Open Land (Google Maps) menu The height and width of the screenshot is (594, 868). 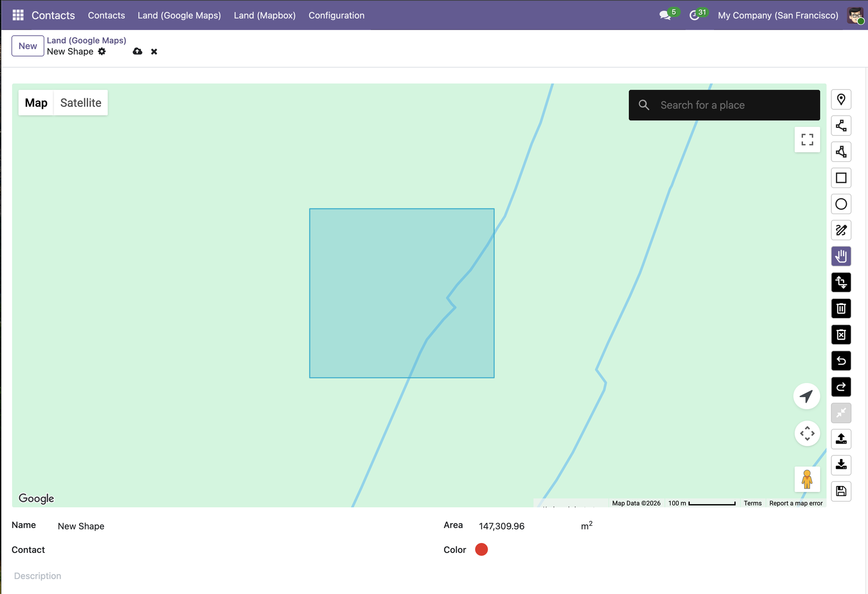pyautogui.click(x=179, y=15)
